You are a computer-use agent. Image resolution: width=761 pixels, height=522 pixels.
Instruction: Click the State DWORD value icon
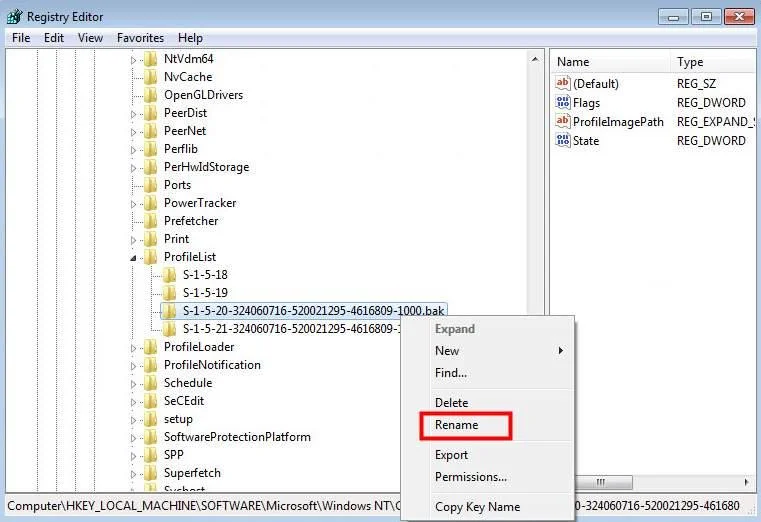click(x=562, y=141)
